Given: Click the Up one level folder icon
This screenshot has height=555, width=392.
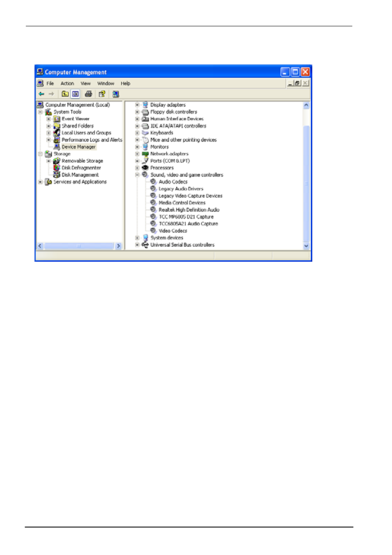Looking at the screenshot, I should coord(65,94).
